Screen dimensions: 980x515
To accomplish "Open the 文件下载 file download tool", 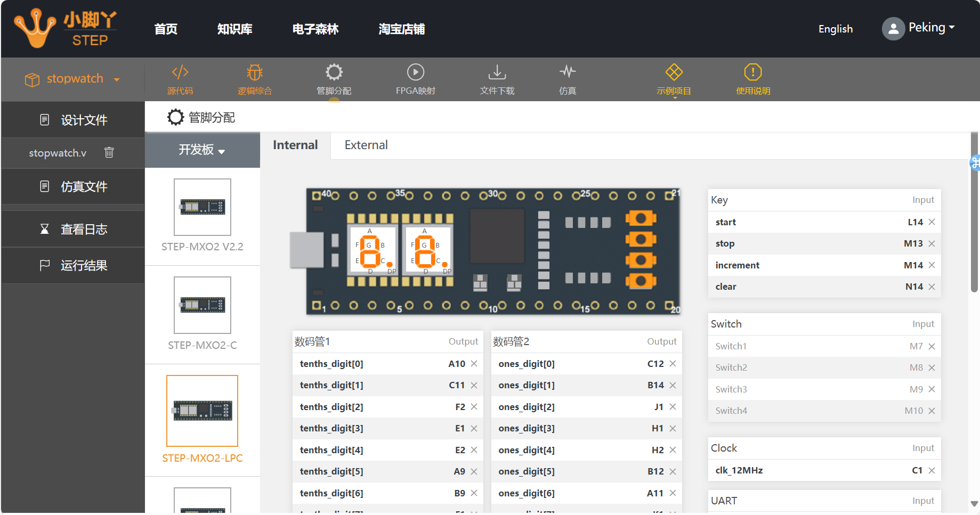I will pyautogui.click(x=497, y=80).
